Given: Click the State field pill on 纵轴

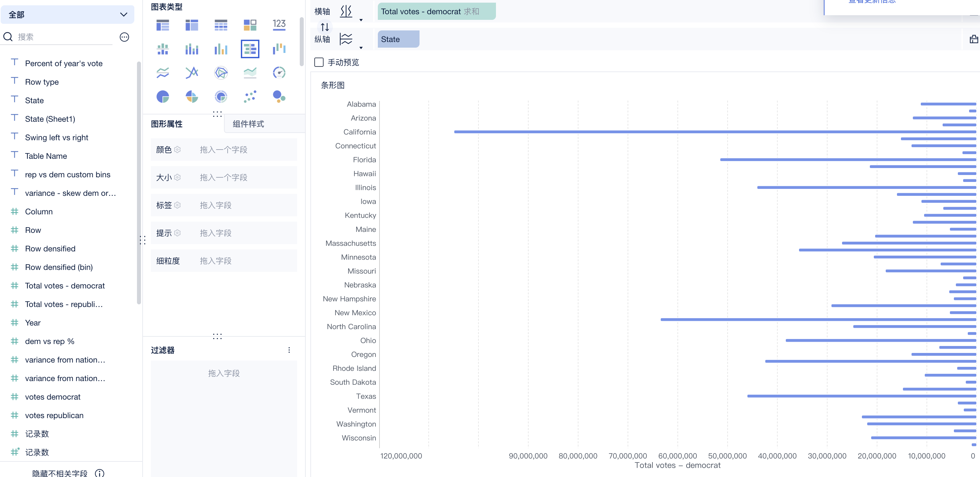Looking at the screenshot, I should click(x=398, y=39).
